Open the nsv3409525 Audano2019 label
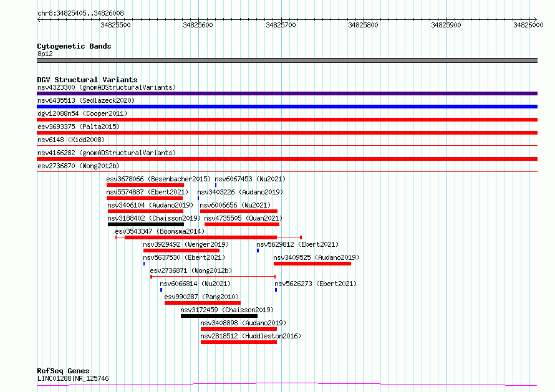 point(316,257)
